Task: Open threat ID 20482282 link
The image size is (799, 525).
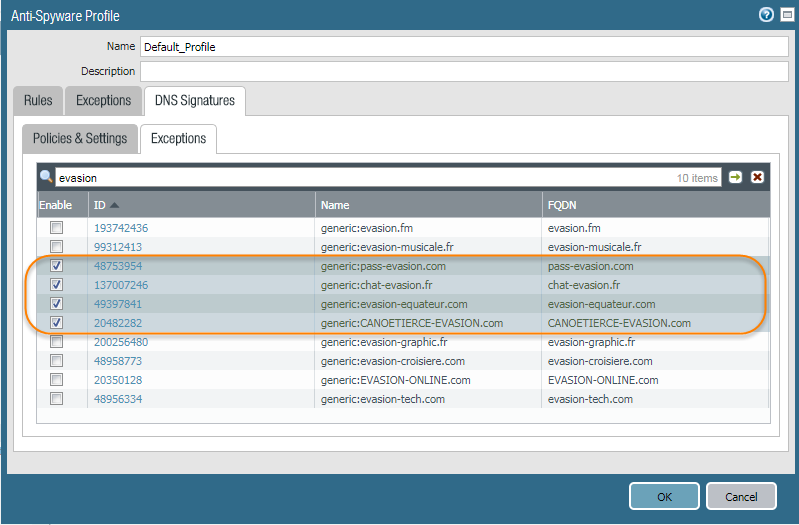Action: (x=118, y=323)
